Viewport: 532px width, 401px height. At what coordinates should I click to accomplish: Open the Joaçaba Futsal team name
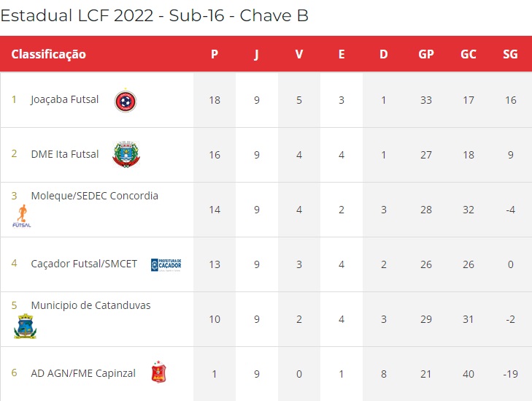(64, 99)
